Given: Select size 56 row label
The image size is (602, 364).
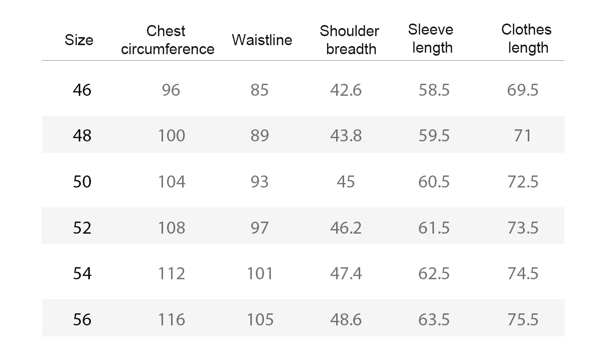Looking at the screenshot, I should [82, 319].
